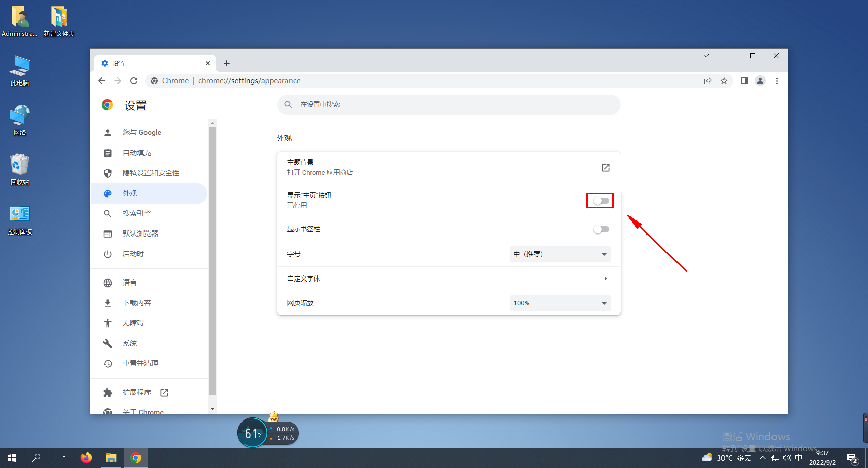Open 扩展程序 via the puzzle icon
The height and width of the screenshot is (468, 868).
click(108, 392)
